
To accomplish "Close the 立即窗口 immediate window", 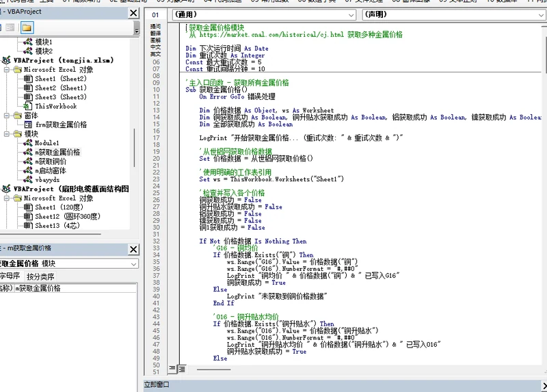I will pyautogui.click(x=544, y=385).
